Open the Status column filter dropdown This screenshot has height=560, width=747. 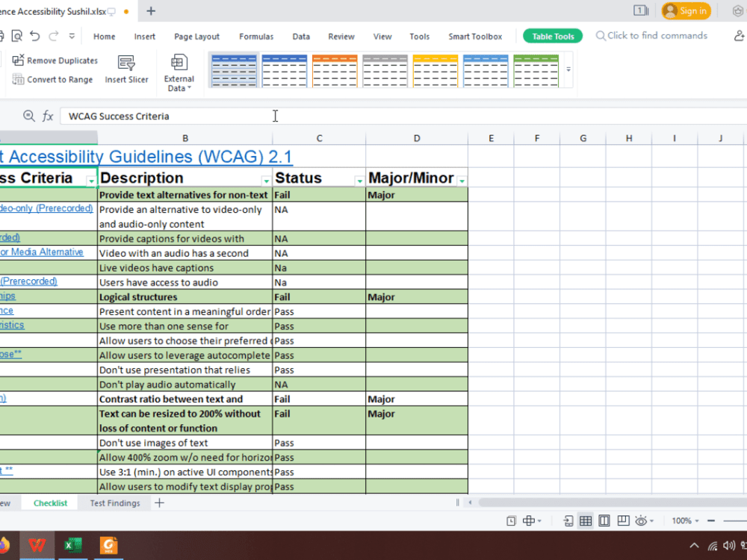pyautogui.click(x=360, y=181)
